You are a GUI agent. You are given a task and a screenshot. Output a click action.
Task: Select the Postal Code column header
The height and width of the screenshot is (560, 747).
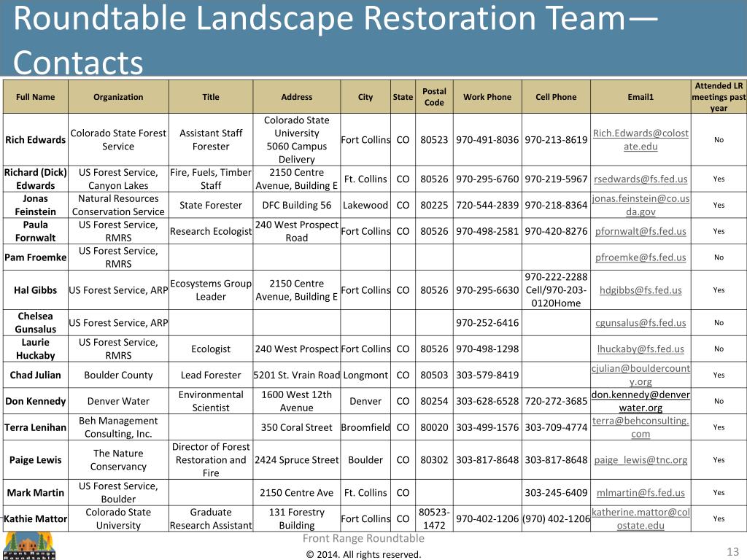click(x=434, y=97)
